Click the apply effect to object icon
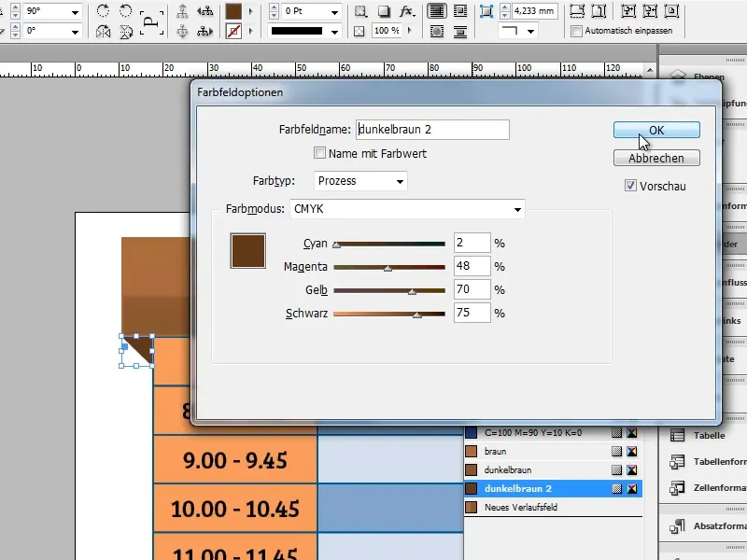This screenshot has height=560, width=747. tap(361, 11)
